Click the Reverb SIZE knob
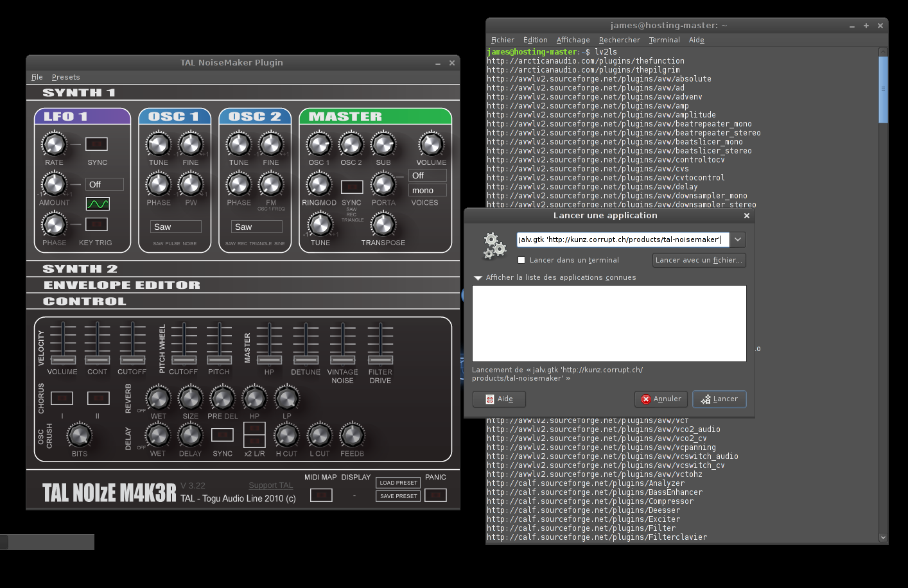 191,398
